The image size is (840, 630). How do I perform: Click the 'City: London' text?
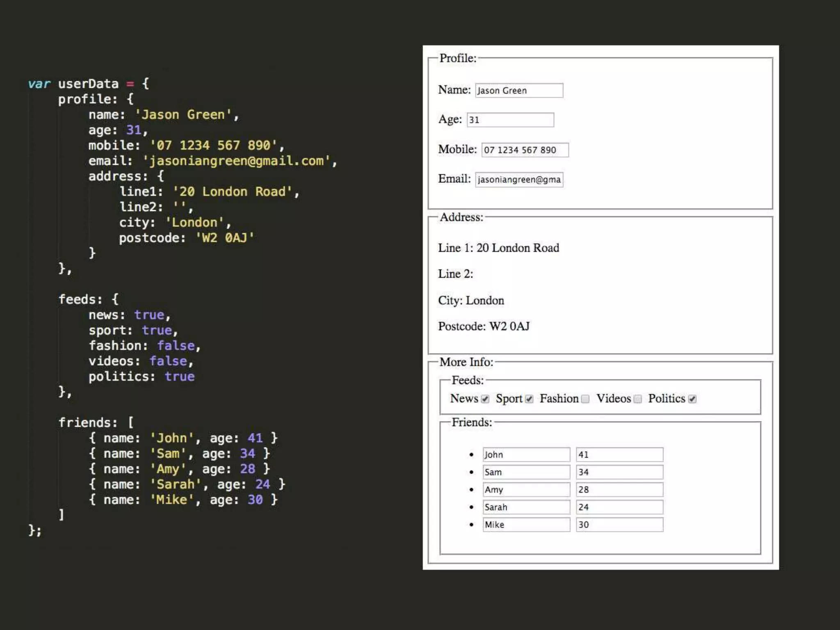click(x=471, y=300)
